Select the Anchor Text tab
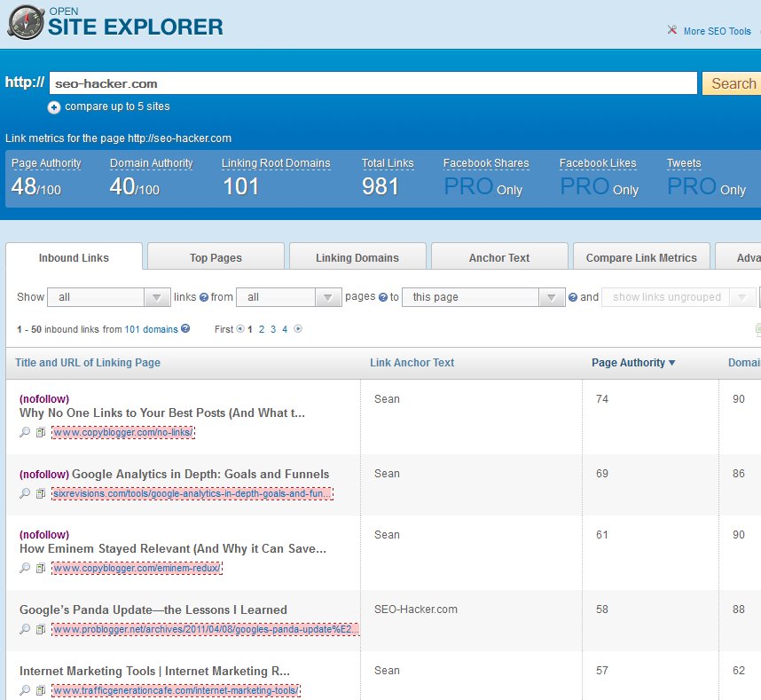This screenshot has height=700, width=761. pyautogui.click(x=499, y=258)
